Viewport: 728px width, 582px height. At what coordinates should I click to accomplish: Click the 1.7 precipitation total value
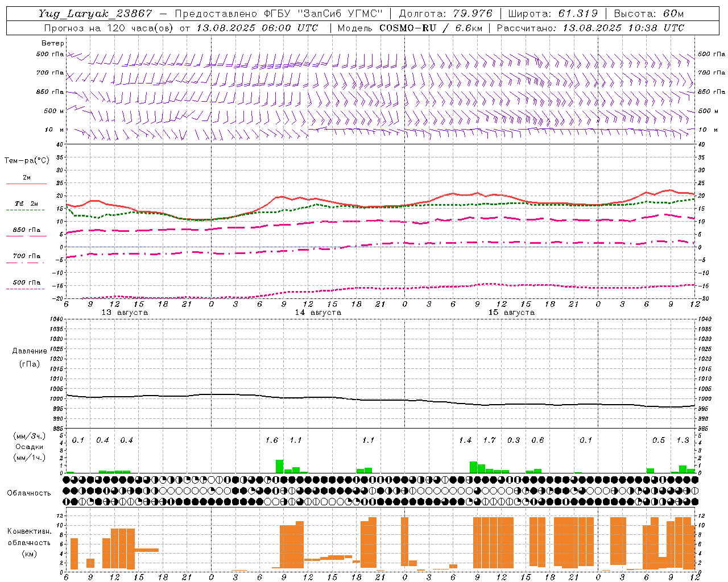[x=490, y=440]
